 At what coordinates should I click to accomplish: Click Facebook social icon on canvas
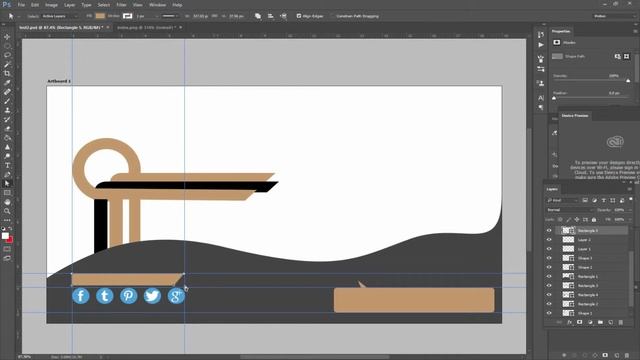(x=81, y=296)
